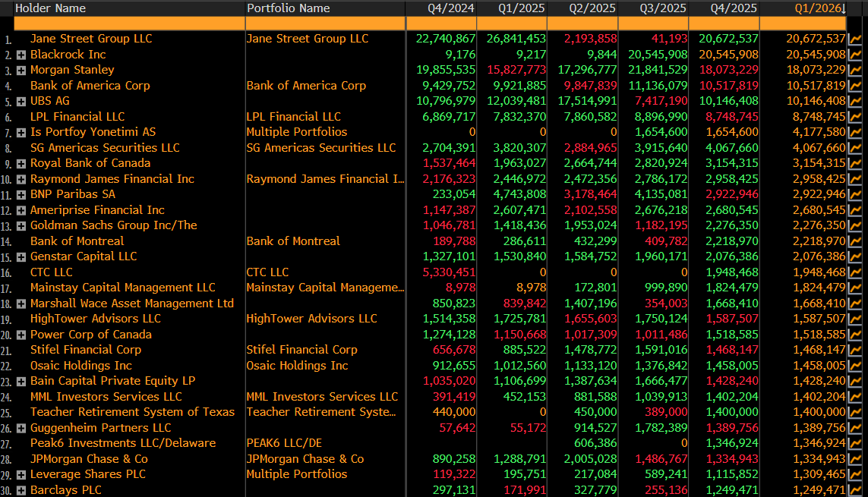The image size is (868, 497).
Task: Expand the Blackrock Inc holder row
Action: pos(21,55)
